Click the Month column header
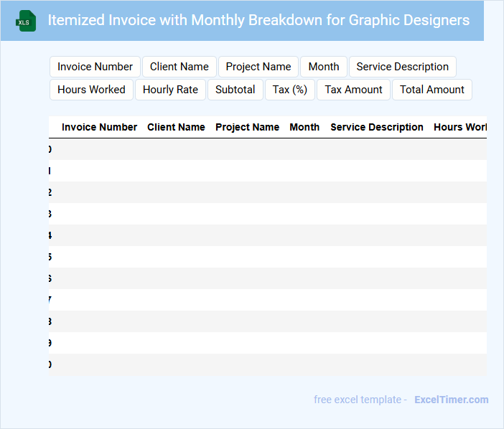The image size is (504, 429). [304, 127]
